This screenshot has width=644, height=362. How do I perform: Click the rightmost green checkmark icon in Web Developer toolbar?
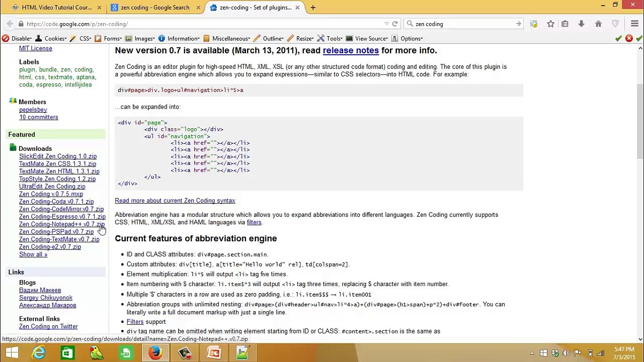tap(639, 38)
